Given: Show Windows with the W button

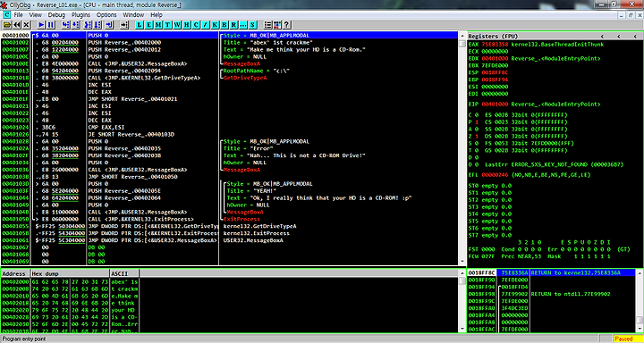Looking at the screenshot, I should pyautogui.click(x=177, y=25).
